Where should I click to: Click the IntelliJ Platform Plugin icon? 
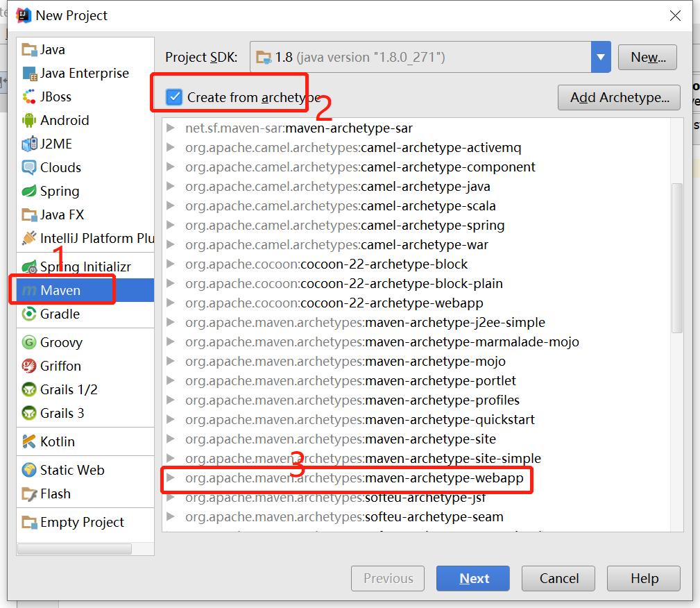tap(29, 239)
